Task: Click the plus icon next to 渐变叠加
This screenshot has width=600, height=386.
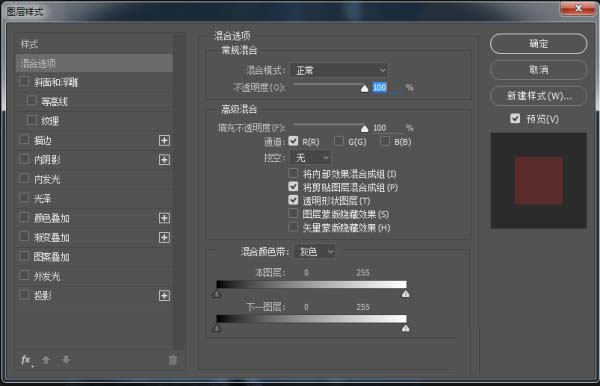Action: [x=164, y=238]
